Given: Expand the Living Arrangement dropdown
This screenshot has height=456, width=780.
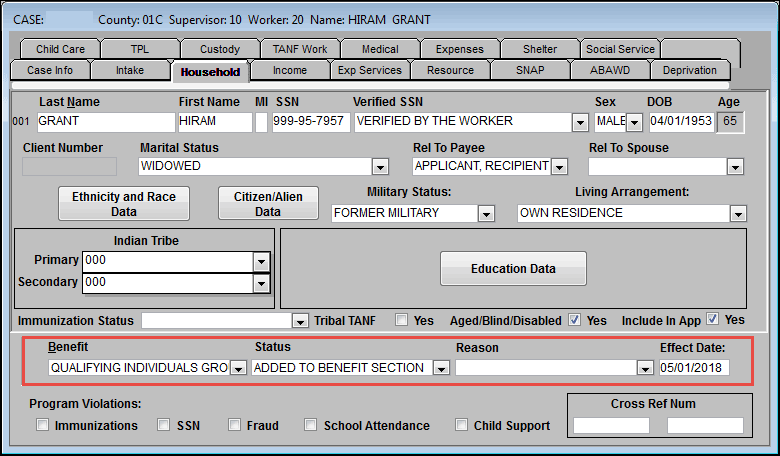Looking at the screenshot, I should [738, 214].
